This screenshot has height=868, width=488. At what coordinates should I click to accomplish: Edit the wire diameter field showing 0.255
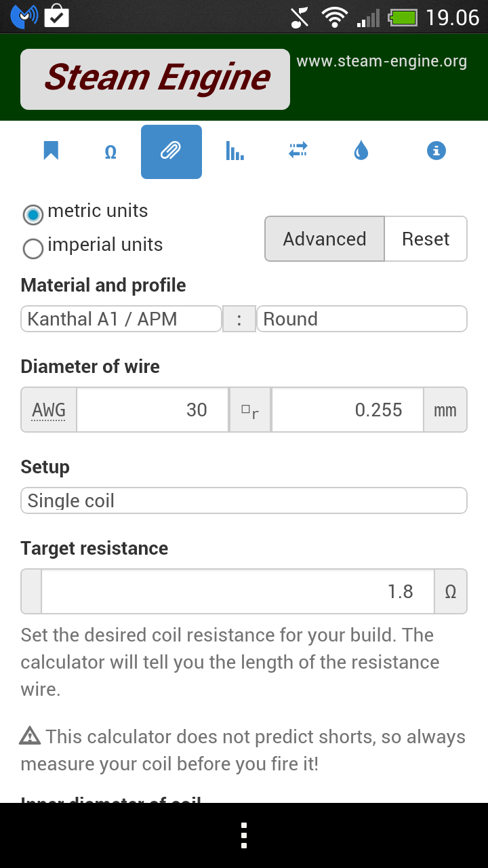coord(347,410)
